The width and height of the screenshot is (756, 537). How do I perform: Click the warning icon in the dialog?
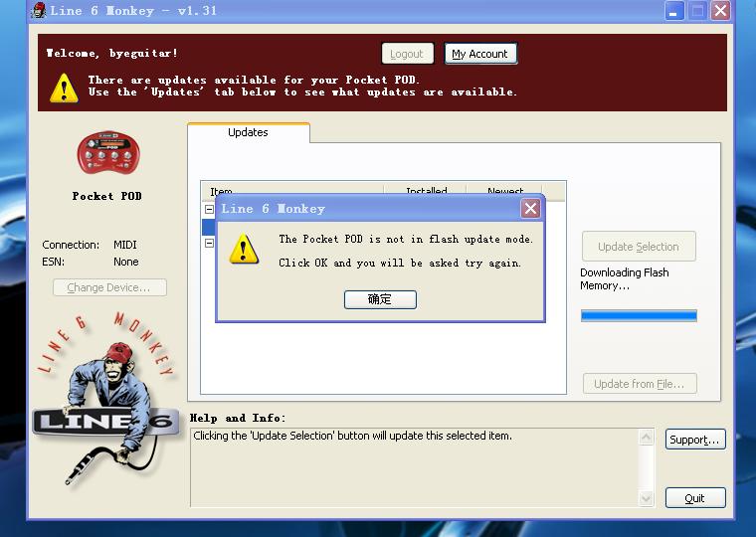(244, 249)
